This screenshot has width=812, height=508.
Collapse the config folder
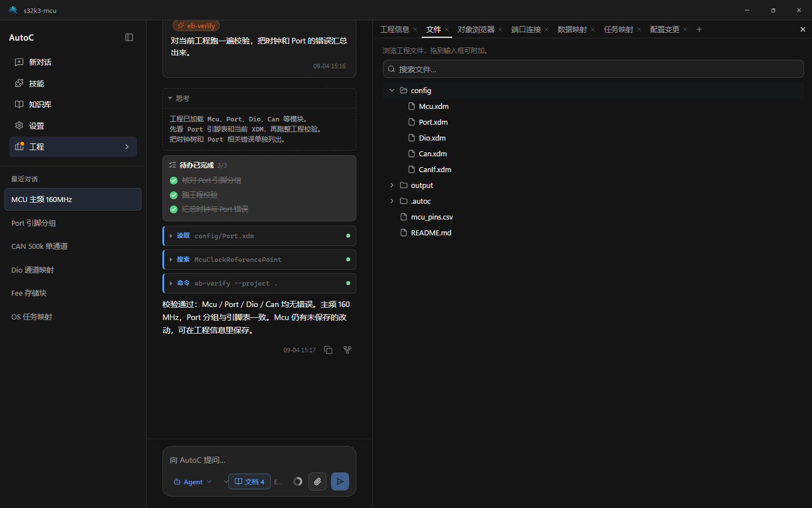pos(392,90)
